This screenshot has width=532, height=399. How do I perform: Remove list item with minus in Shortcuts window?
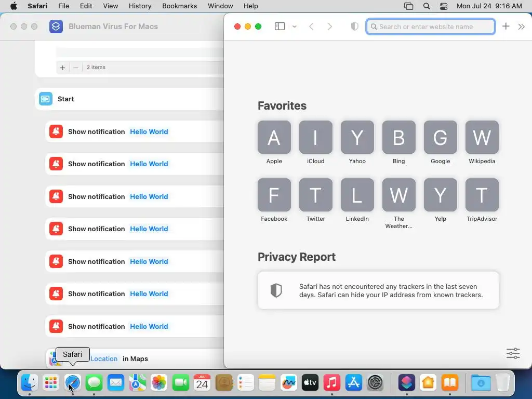76,68
